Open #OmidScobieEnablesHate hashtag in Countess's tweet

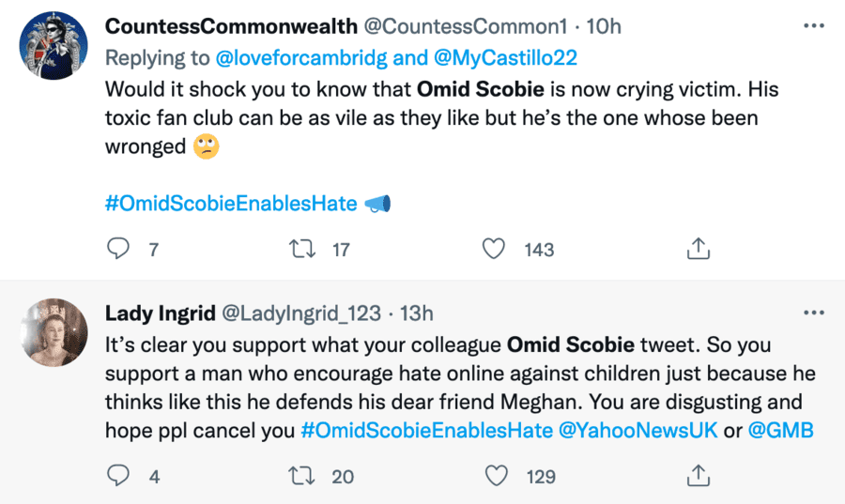coord(231,204)
